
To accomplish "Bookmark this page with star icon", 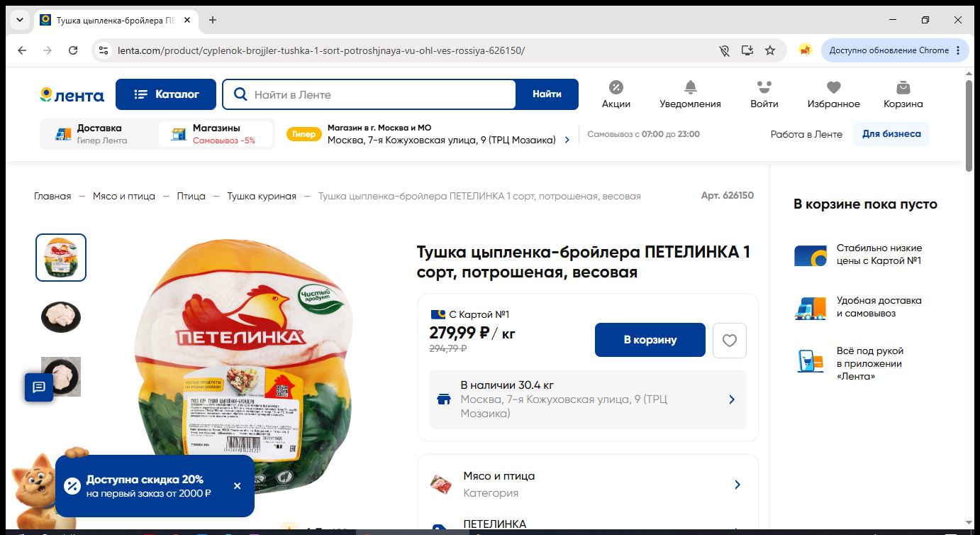I will (x=770, y=50).
